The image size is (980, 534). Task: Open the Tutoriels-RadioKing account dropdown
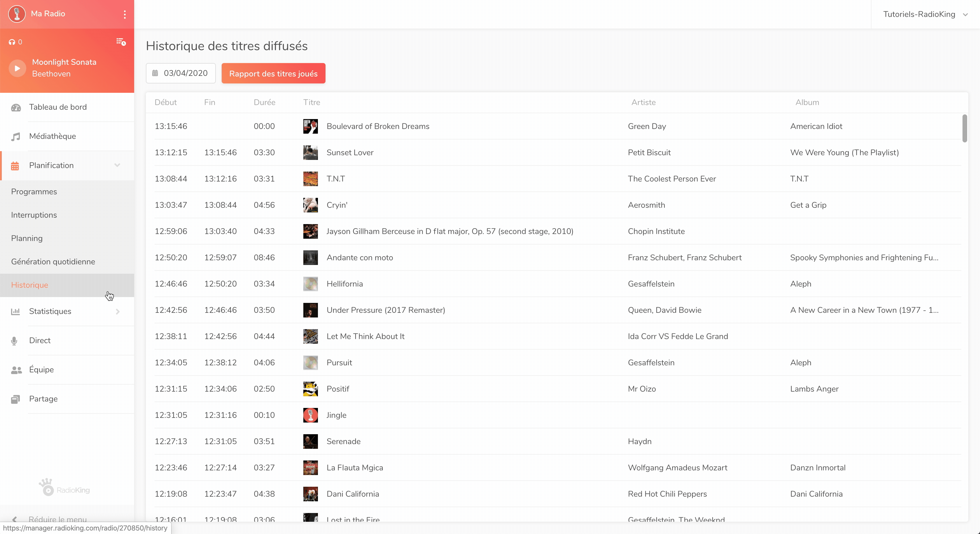[925, 15]
